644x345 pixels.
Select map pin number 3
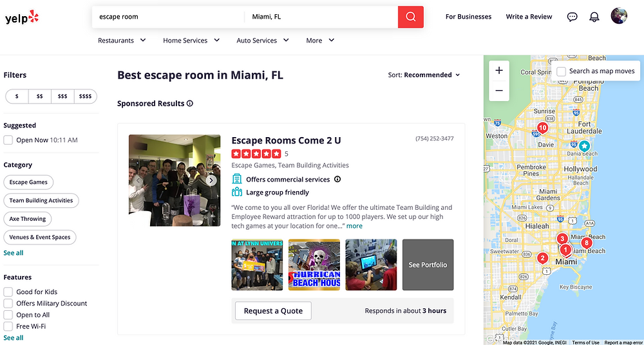(562, 239)
